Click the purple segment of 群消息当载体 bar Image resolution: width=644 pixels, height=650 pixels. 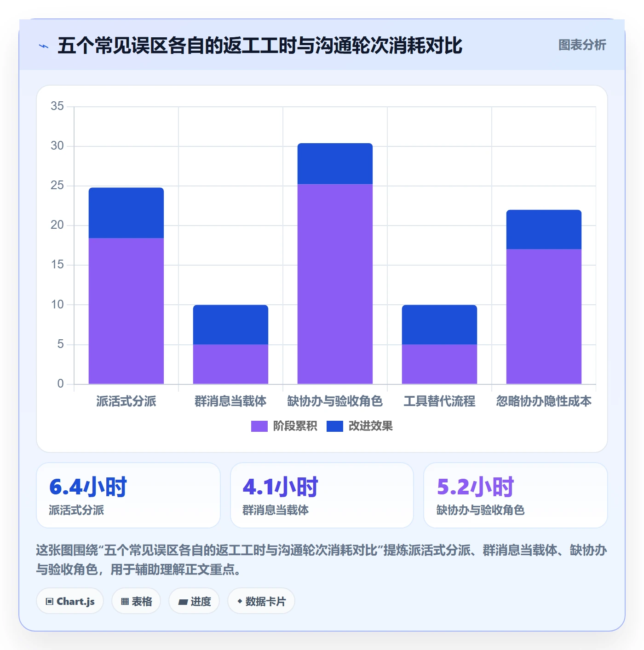(x=230, y=364)
